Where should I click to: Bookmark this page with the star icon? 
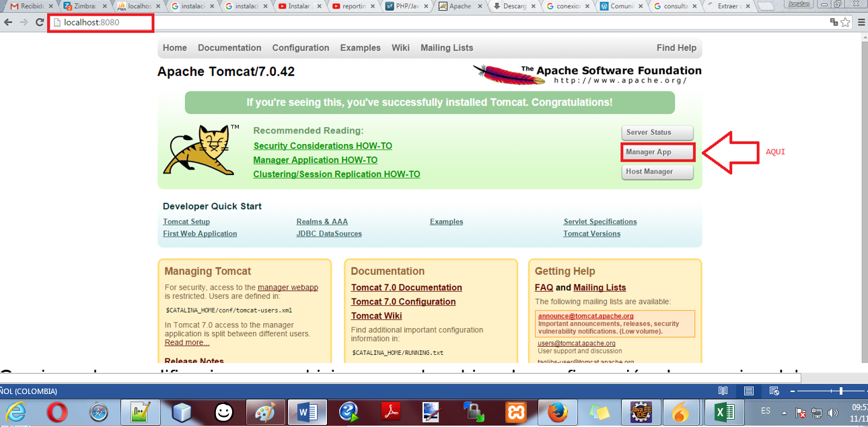846,22
